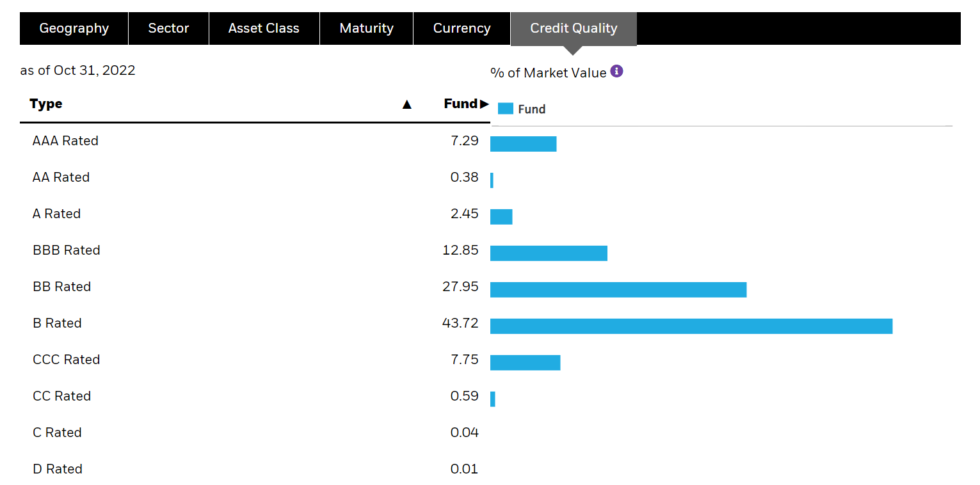This screenshot has width=980, height=485.
Task: Click the AAA Rated row label
Action: 65,141
